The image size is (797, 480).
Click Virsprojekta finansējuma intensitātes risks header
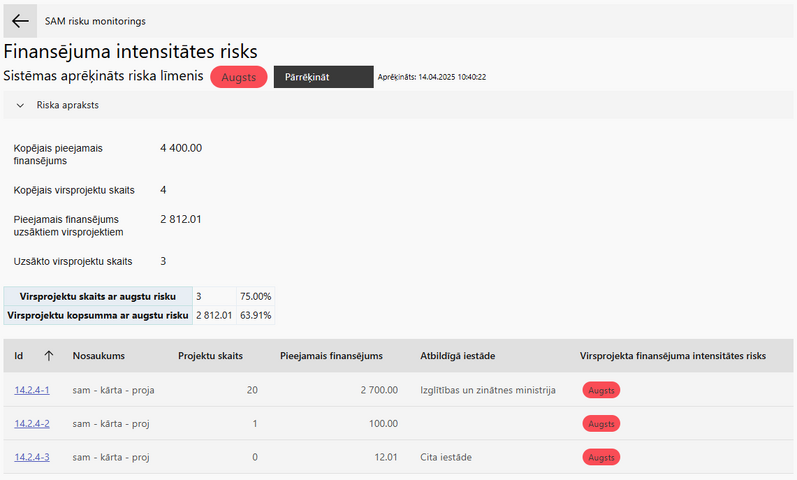[x=672, y=356]
